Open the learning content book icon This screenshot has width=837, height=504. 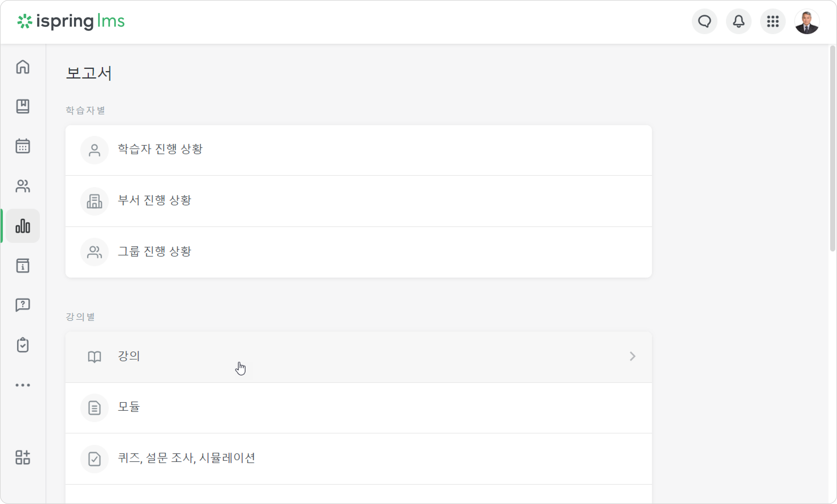click(x=23, y=106)
